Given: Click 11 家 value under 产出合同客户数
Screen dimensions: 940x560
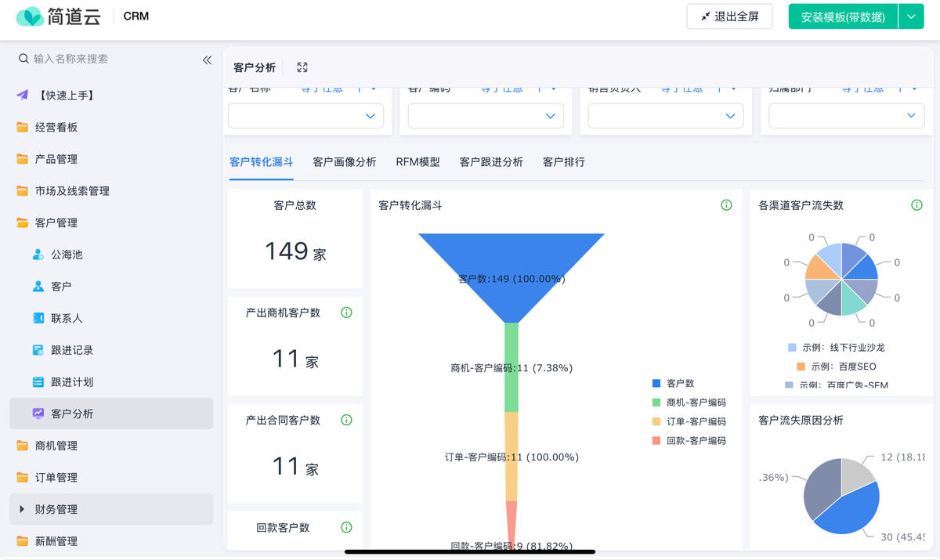Looking at the screenshot, I should 295,466.
